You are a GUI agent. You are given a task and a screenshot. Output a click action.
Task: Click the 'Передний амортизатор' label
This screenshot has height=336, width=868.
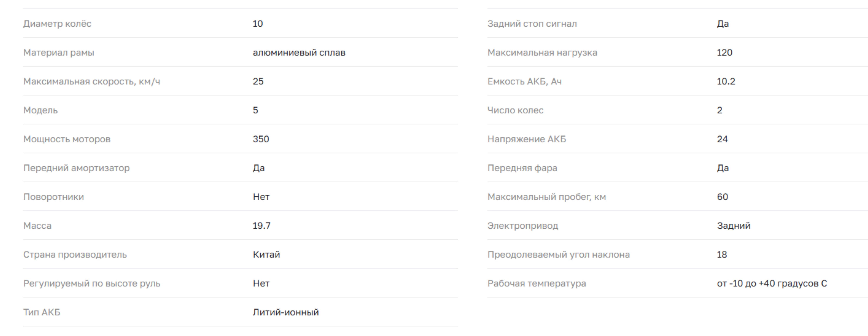tap(76, 168)
